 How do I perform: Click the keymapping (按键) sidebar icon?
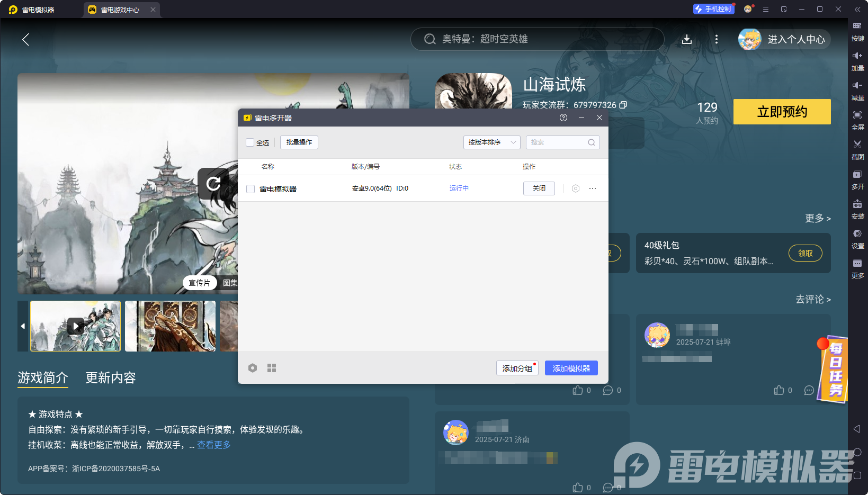[857, 26]
